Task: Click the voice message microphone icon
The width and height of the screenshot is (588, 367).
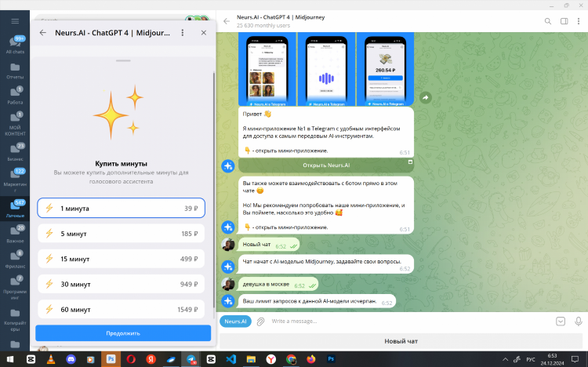Action: 579,322
